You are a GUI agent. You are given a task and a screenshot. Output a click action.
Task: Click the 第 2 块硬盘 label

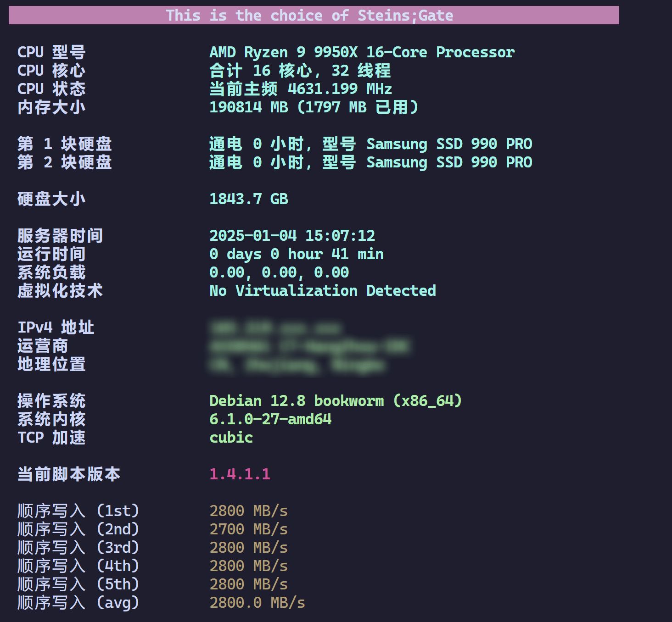pyautogui.click(x=64, y=162)
